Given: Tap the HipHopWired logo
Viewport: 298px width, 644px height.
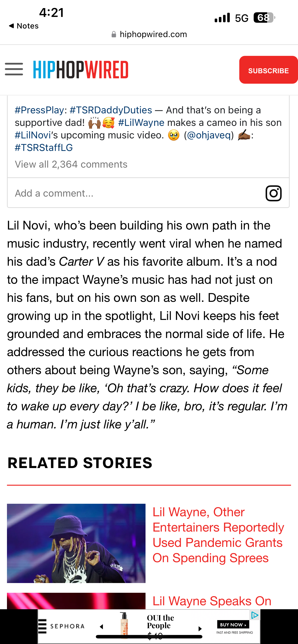Looking at the screenshot, I should [x=81, y=70].
